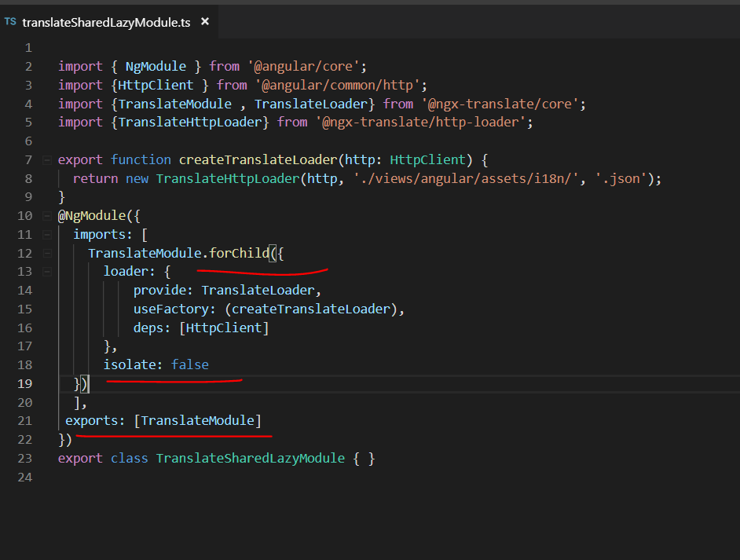Click the useFactory property on line 15
Screen dimensions: 740x560
pos(170,309)
